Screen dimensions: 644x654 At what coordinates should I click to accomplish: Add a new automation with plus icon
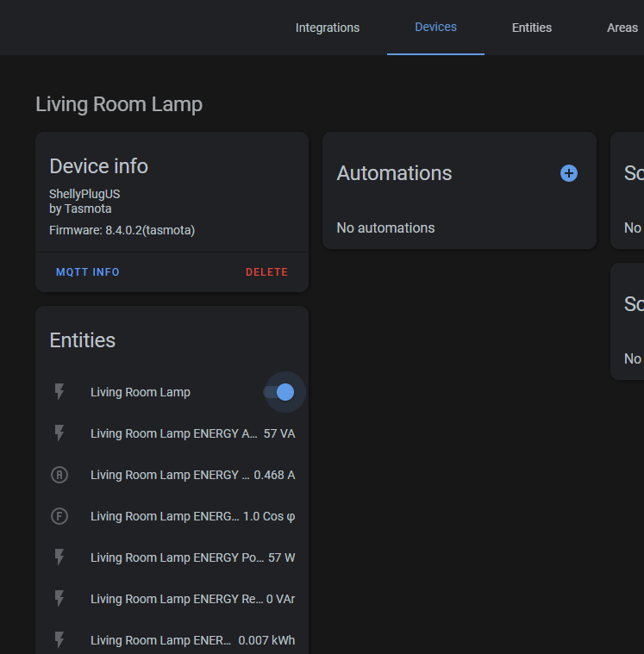point(569,173)
